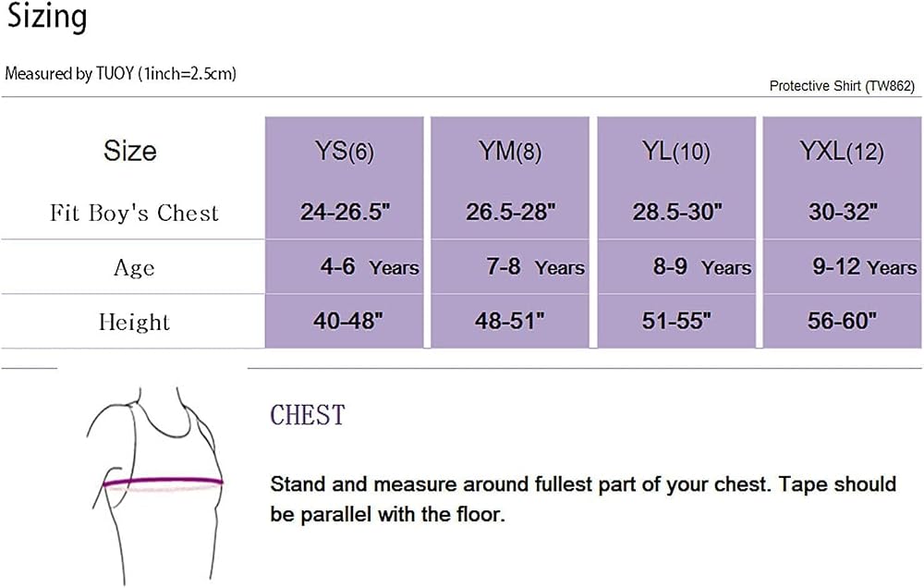This screenshot has height=588, width=924.
Task: Click the Fit Boy's Chest row label
Action: (x=134, y=213)
